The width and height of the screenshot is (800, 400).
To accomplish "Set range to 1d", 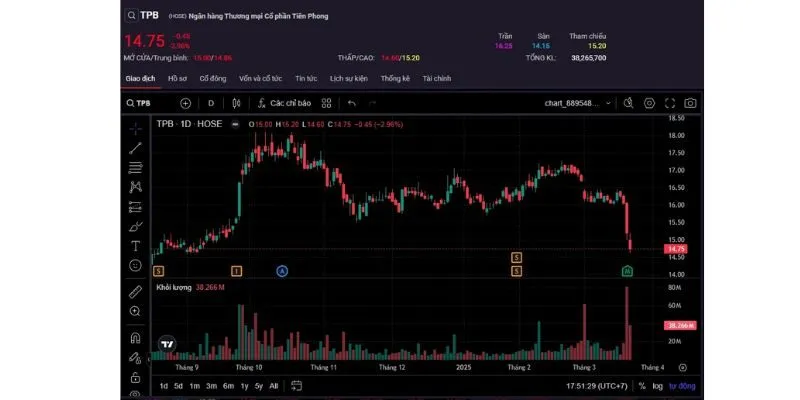I will click(x=163, y=386).
